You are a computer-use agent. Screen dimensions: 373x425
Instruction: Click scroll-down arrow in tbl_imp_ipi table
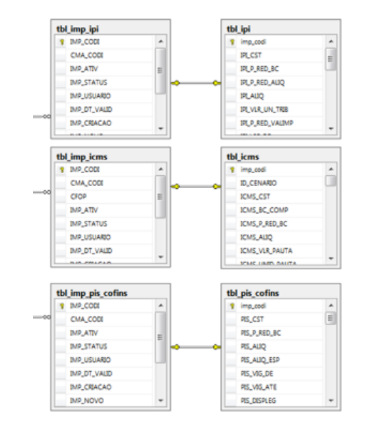(x=161, y=128)
